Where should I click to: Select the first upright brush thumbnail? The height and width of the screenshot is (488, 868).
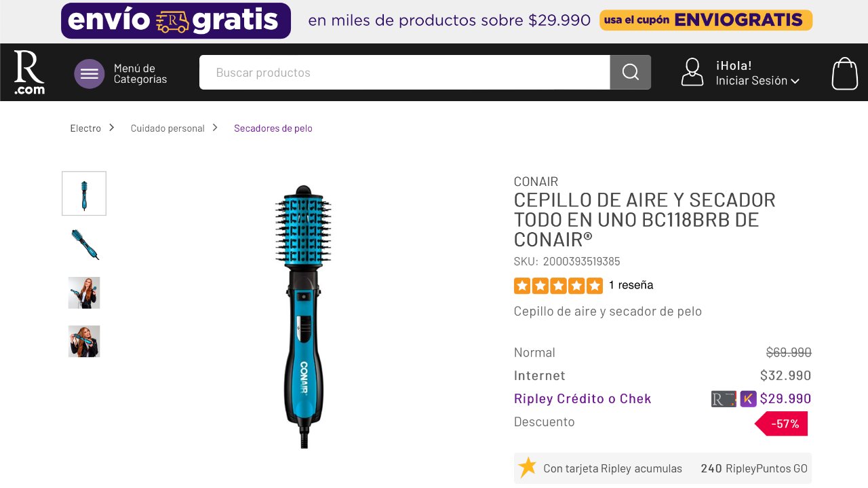pos(84,193)
